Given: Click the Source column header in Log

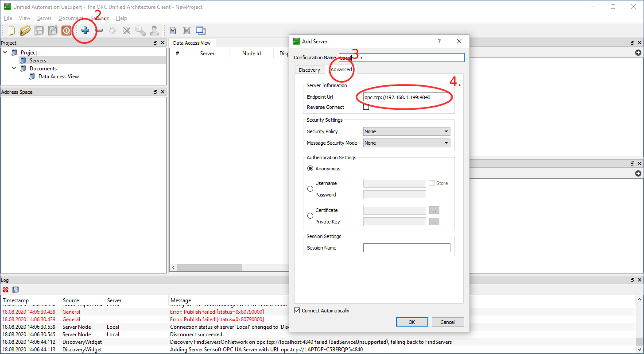Looking at the screenshot, I should [x=83, y=300].
